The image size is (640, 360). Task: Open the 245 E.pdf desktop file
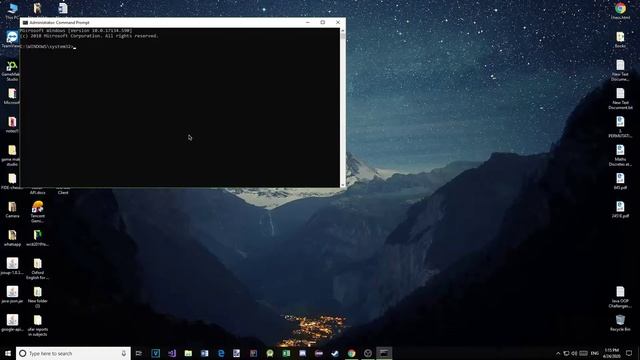(620, 209)
